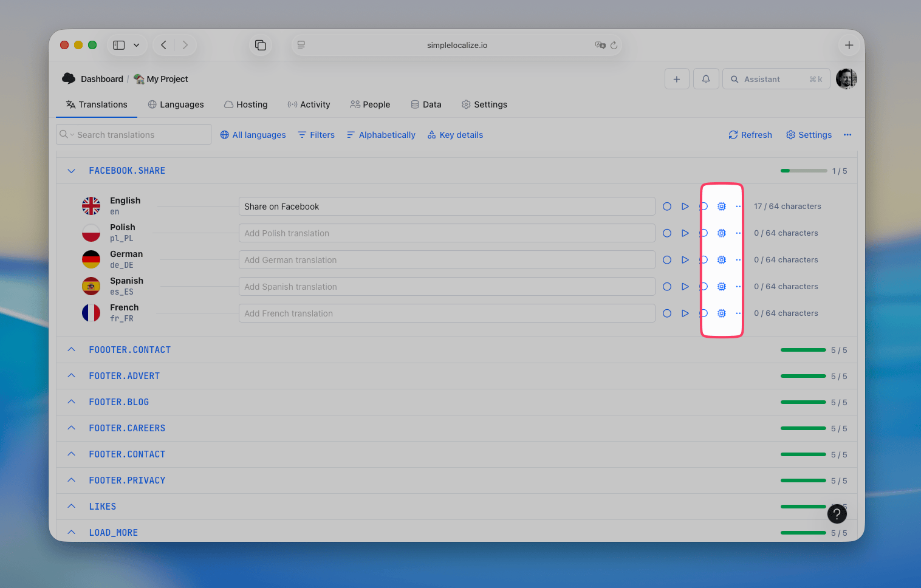Click the FOOTER.BLOG progress bar

[x=803, y=402]
